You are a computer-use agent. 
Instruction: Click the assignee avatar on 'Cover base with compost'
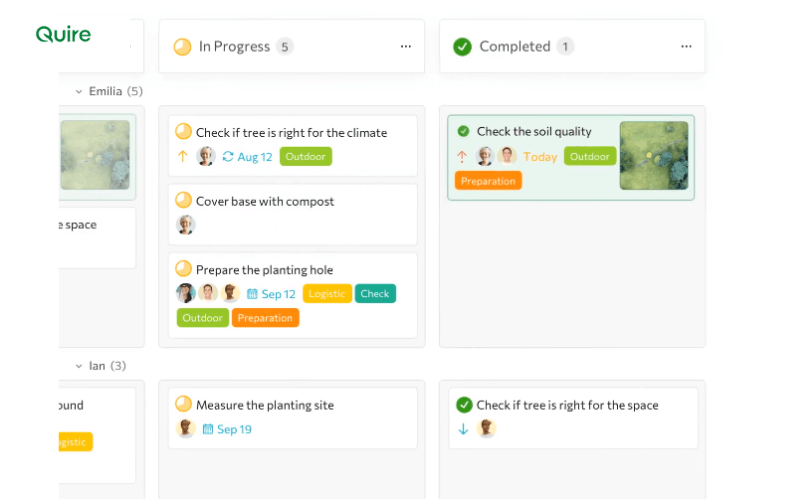pos(185,225)
